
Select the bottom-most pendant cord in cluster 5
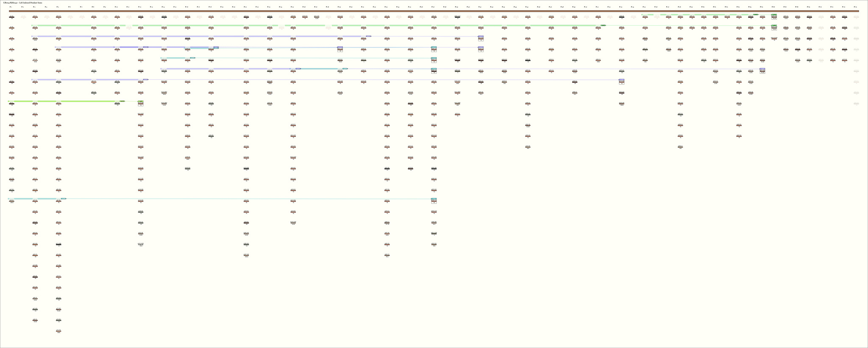point(58,331)
